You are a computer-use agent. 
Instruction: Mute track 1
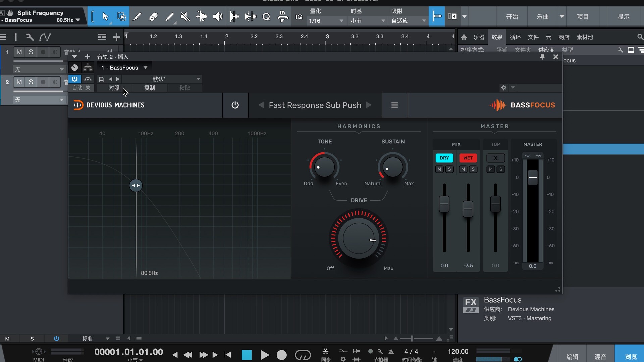click(19, 52)
